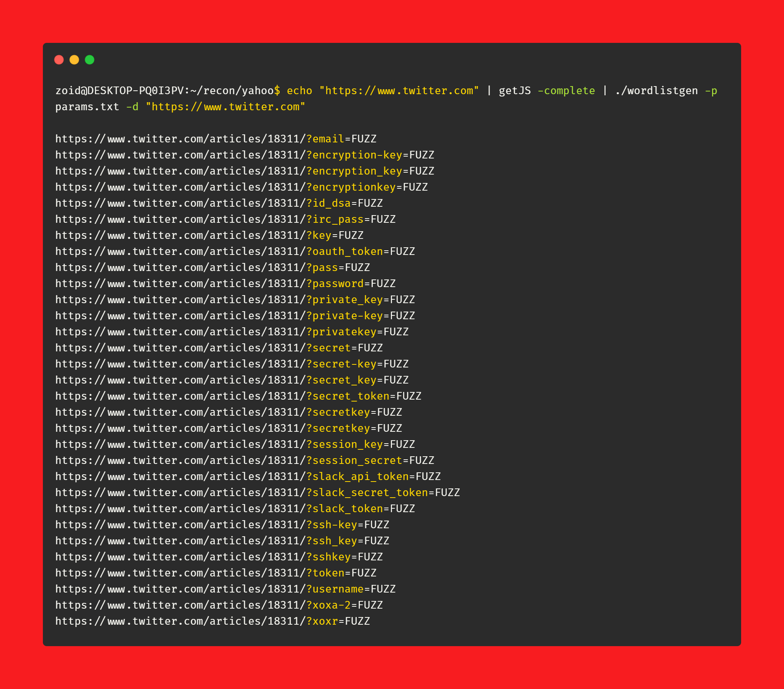The height and width of the screenshot is (689, 784).
Task: Click the ?encryptionkey=FUZZ URL line
Action: 242,187
